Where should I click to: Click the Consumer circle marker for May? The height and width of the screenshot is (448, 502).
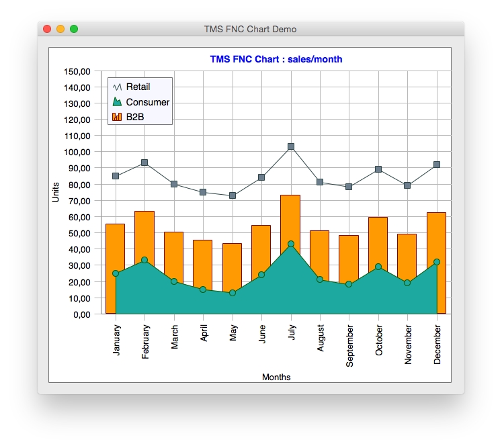233,293
